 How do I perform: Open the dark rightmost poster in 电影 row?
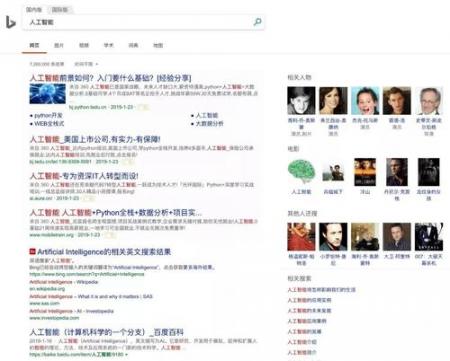(x=429, y=172)
